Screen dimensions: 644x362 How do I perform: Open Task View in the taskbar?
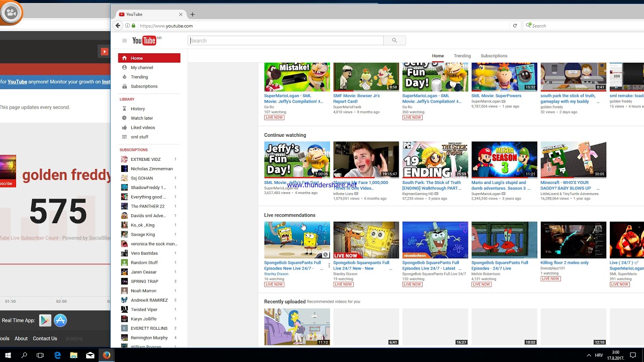tap(40, 355)
